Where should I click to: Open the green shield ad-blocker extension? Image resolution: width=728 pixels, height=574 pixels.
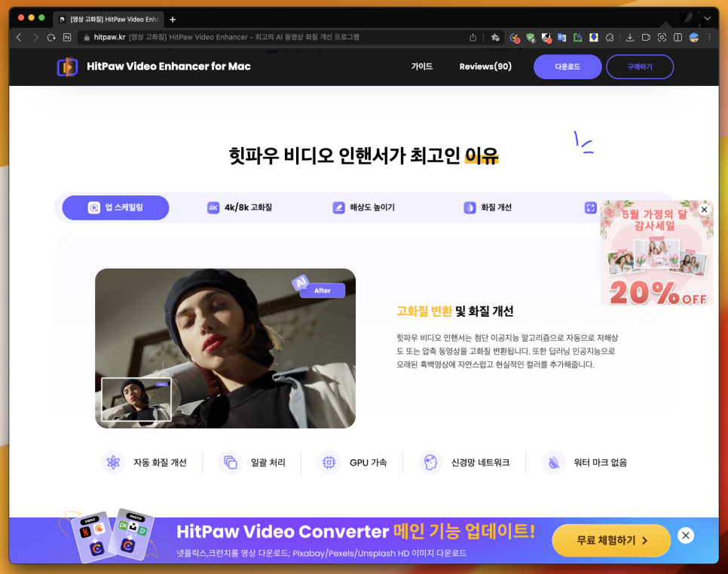point(531,38)
